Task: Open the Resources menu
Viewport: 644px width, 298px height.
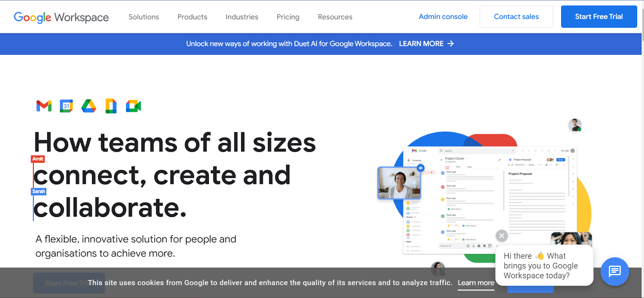Action: (335, 17)
